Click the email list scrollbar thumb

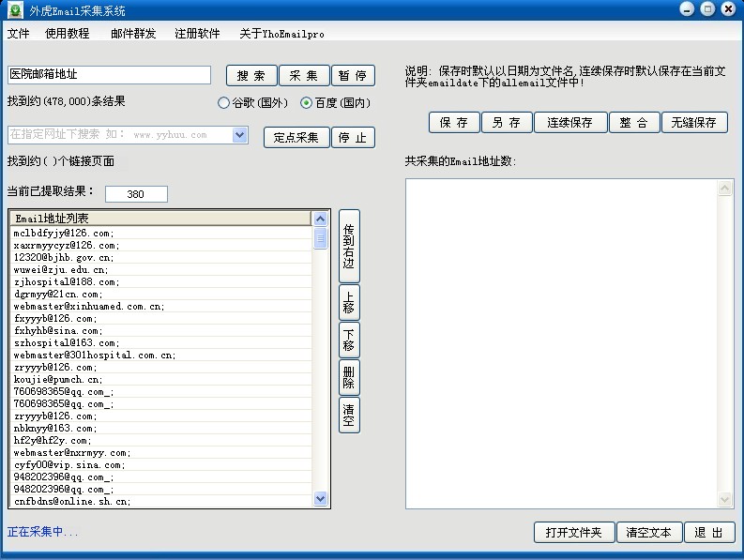tap(321, 238)
